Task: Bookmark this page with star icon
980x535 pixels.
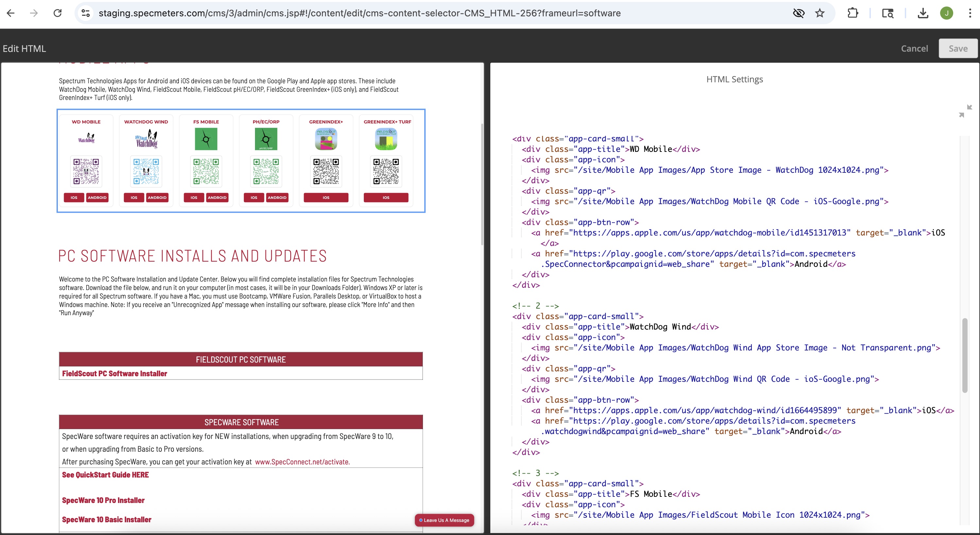Action: (x=820, y=13)
